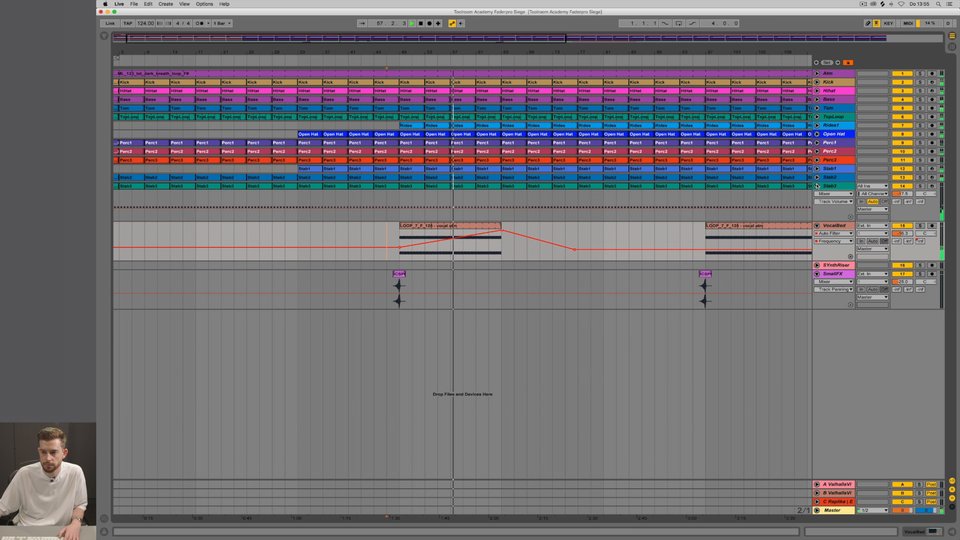
Task: Deactivate the Kick track activator
Action: pos(902,82)
